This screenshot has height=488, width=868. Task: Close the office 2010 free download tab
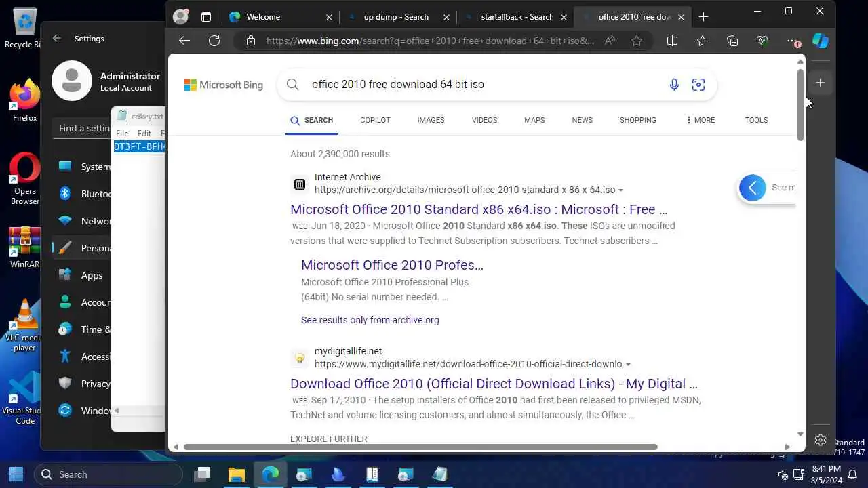[x=682, y=17]
